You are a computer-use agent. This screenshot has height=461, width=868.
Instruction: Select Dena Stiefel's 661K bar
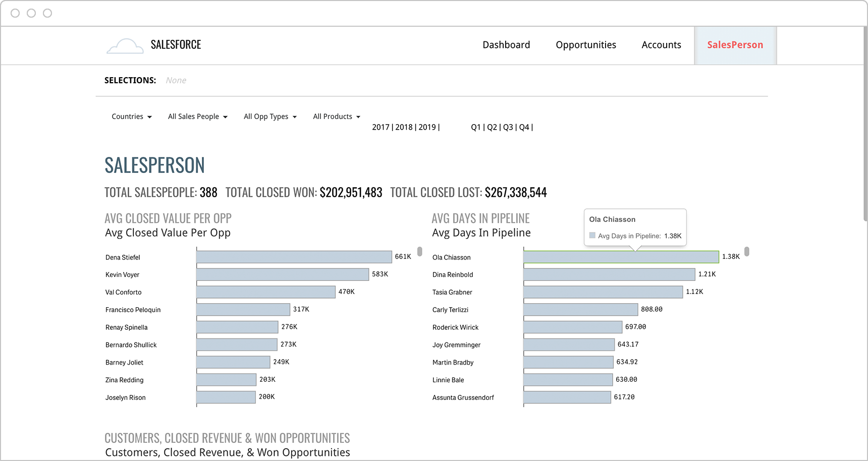(294, 257)
